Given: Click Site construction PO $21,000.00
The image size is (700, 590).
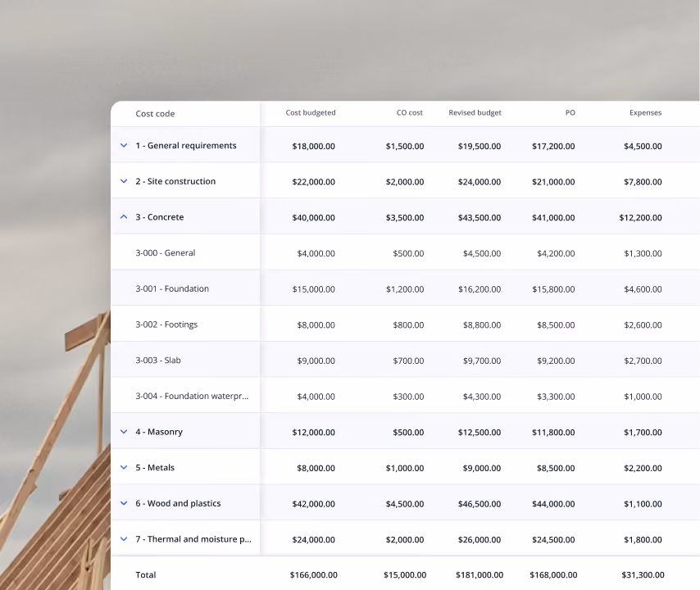Looking at the screenshot, I should (553, 182).
